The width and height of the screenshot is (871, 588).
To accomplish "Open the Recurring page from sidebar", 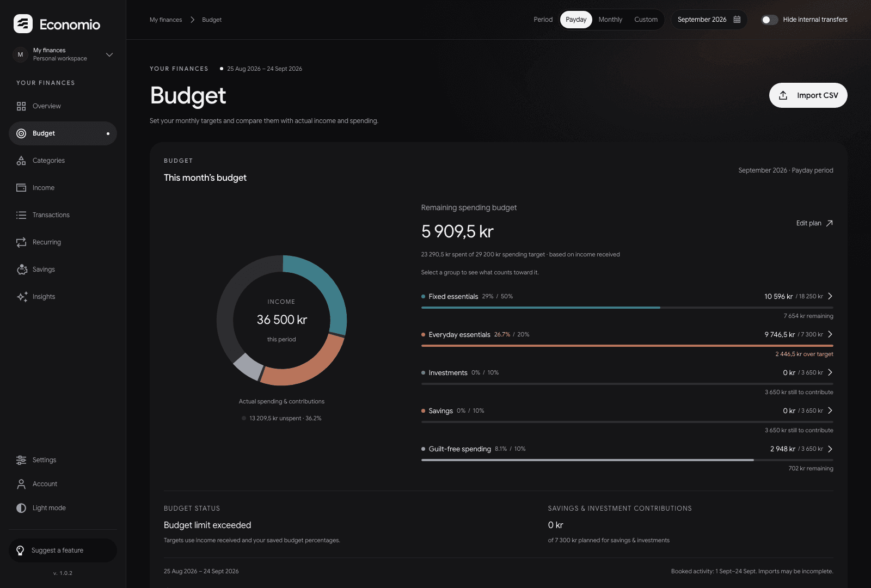I will coord(63,242).
